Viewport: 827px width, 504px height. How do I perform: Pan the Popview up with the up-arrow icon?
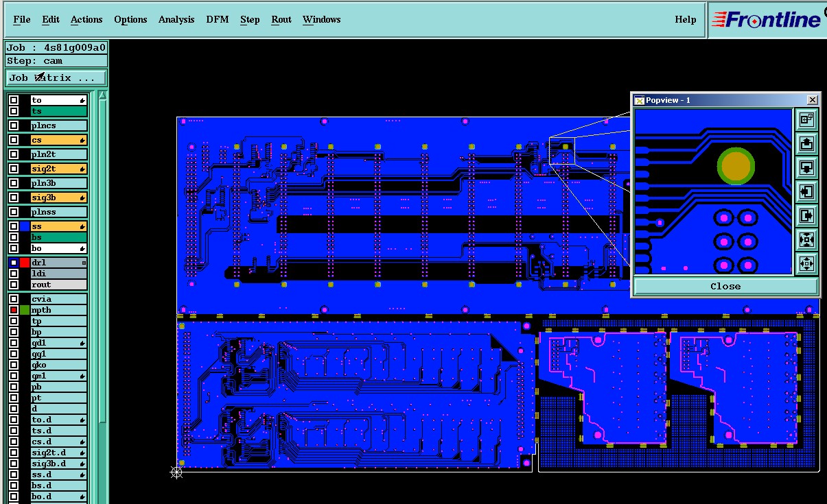[x=806, y=144]
